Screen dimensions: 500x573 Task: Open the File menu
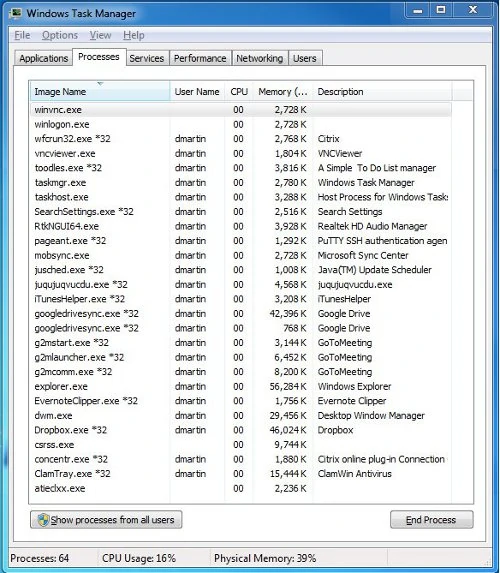click(22, 35)
